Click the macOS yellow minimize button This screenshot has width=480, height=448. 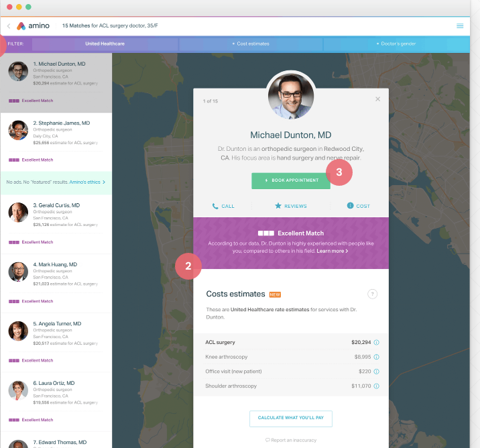point(19,7)
